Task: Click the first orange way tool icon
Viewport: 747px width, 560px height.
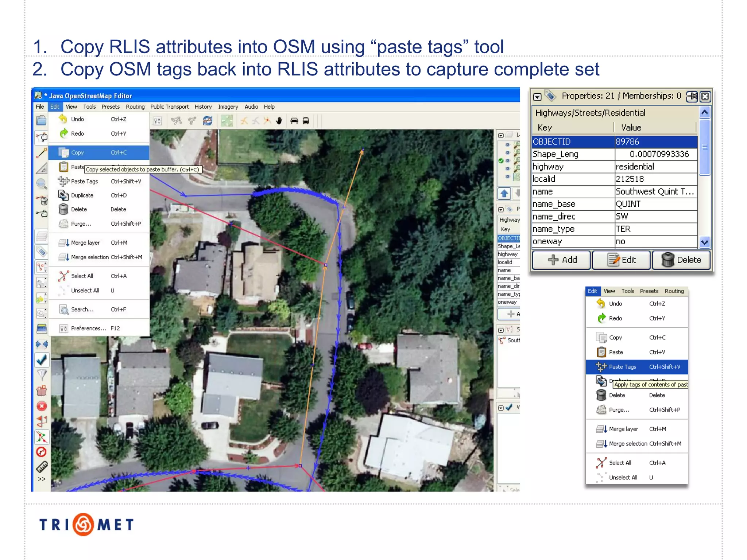Action: [244, 121]
